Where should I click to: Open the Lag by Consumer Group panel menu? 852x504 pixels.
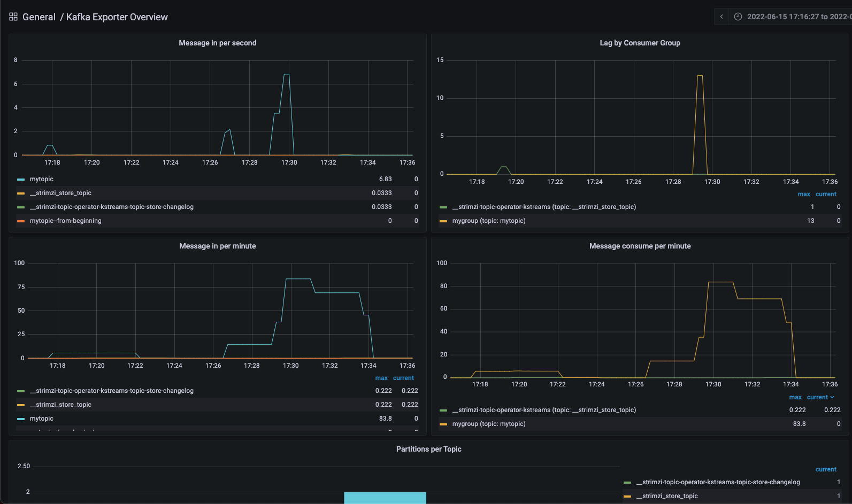tap(640, 43)
